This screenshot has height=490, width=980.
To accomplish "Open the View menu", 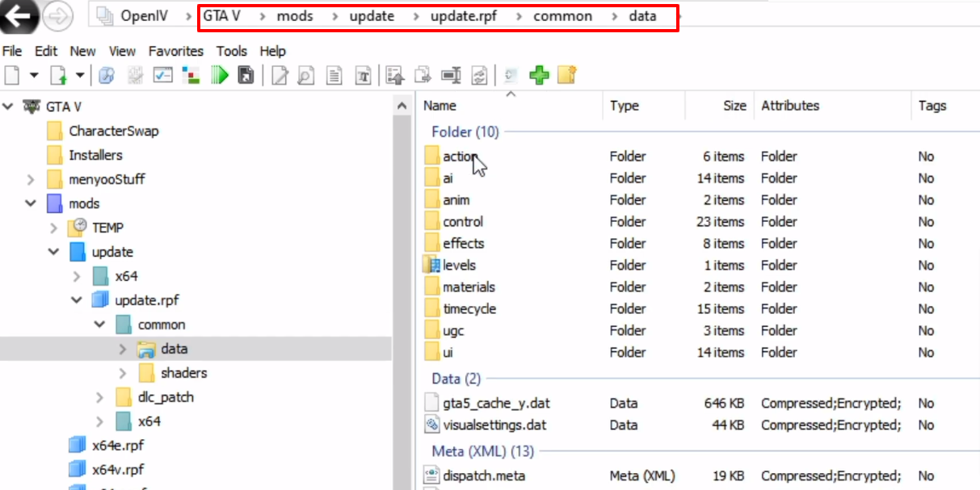I will [123, 51].
